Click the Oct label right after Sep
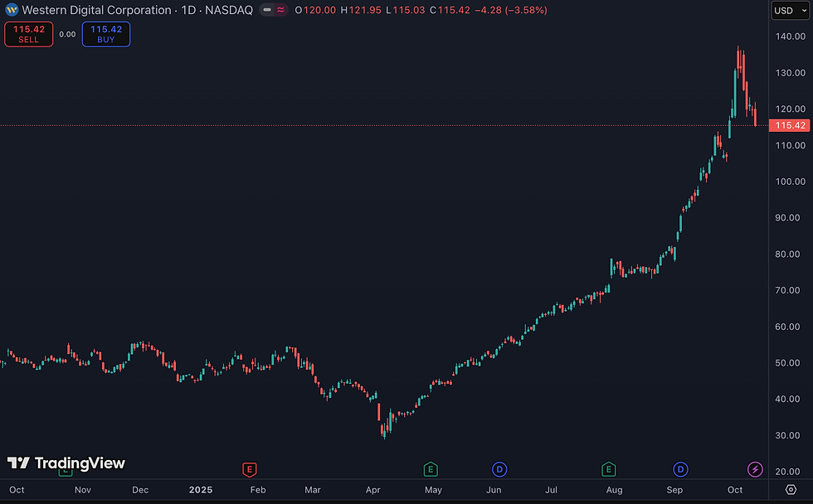The width and height of the screenshot is (813, 504). tap(735, 490)
